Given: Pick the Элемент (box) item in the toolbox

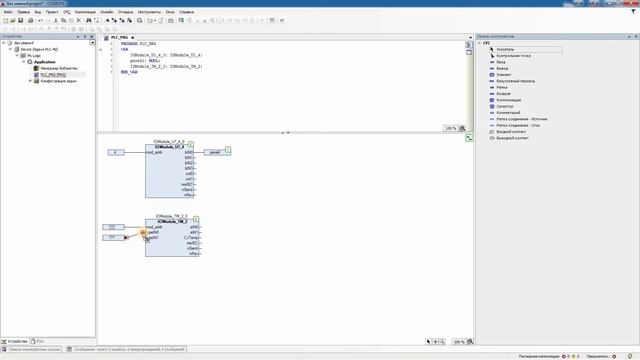Looking at the screenshot, I should (503, 75).
